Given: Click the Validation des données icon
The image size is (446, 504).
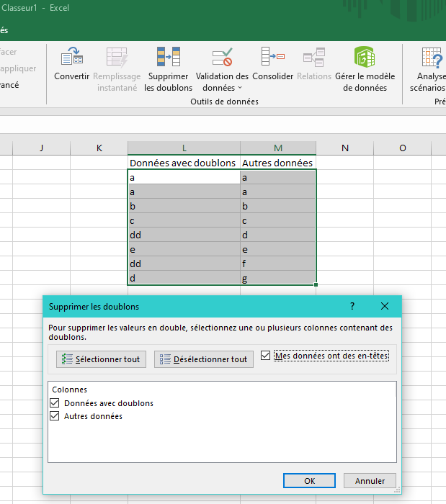Looking at the screenshot, I should coord(222,57).
